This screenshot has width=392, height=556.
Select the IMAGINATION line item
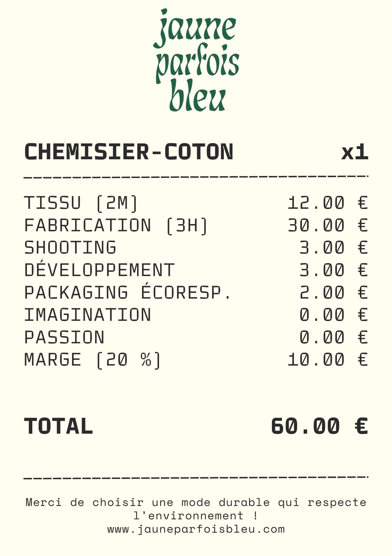click(x=88, y=315)
